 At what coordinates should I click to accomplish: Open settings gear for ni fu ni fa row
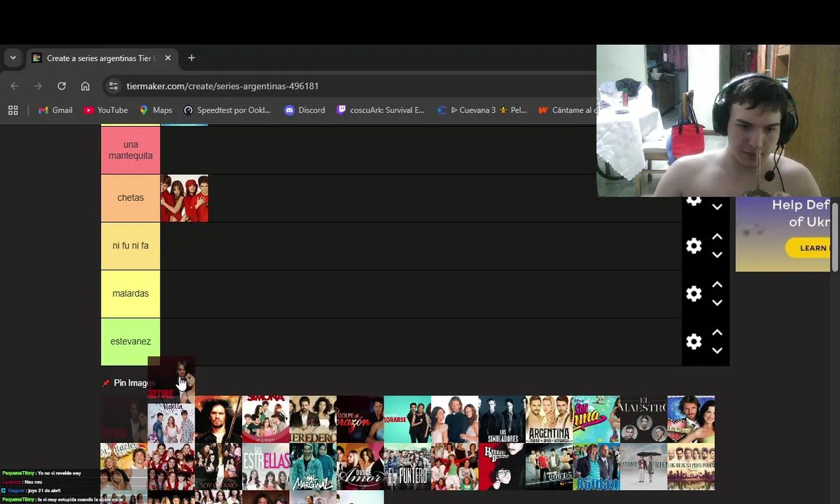[x=694, y=246]
